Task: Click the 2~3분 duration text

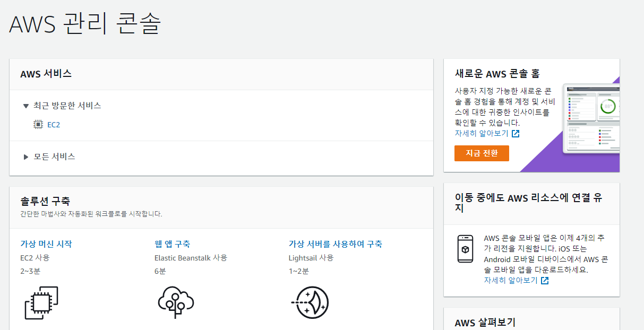Action: point(31,271)
